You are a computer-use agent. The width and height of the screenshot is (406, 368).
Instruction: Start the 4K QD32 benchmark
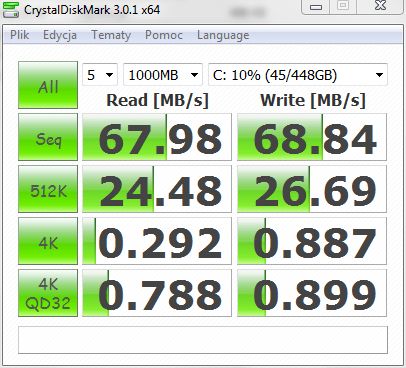pos(48,293)
